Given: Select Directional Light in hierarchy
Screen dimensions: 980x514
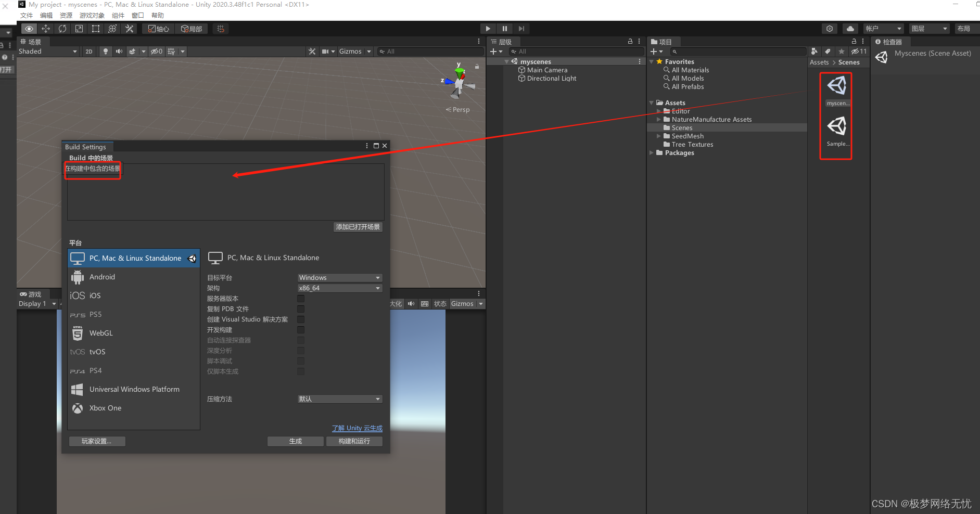Looking at the screenshot, I should point(552,79).
